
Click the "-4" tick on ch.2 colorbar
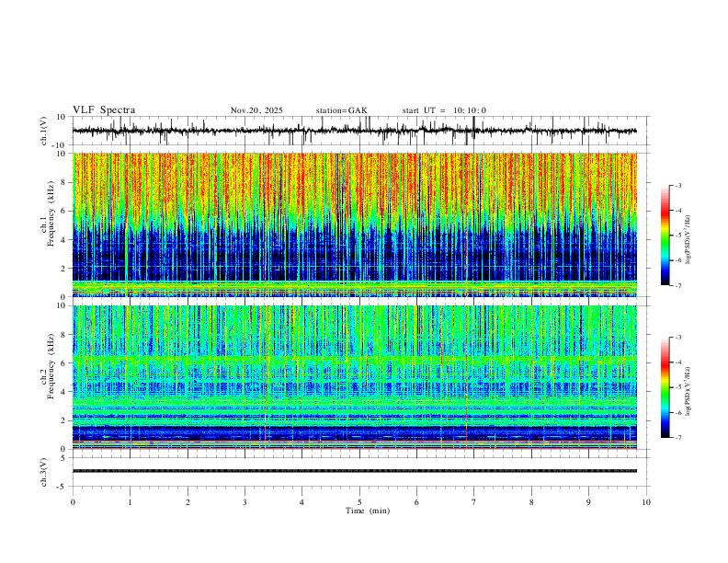point(678,362)
